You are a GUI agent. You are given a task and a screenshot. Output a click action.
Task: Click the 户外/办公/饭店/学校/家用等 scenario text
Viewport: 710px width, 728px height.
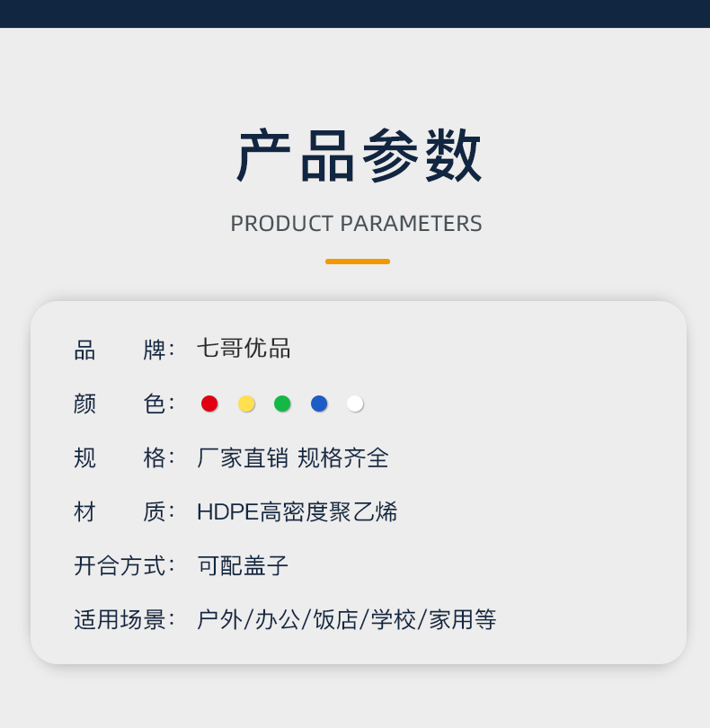pos(346,619)
